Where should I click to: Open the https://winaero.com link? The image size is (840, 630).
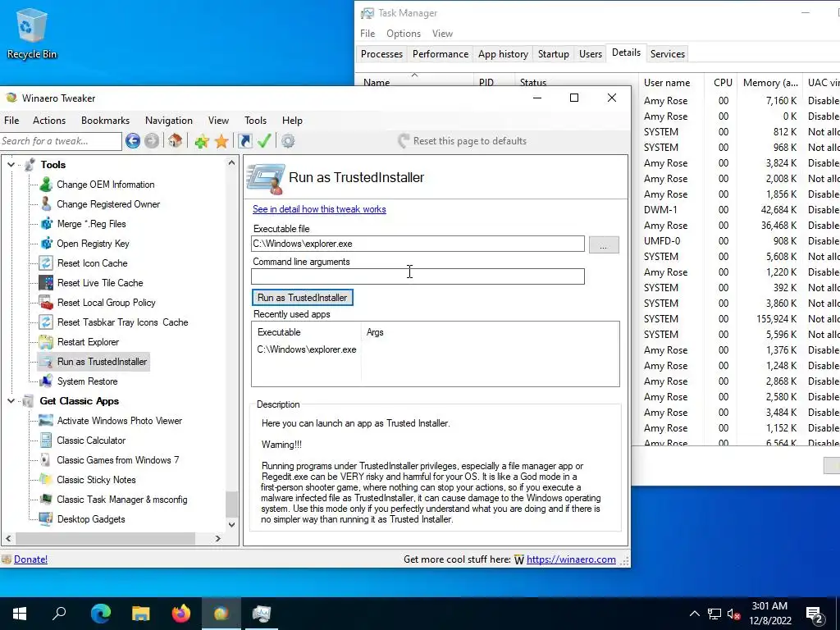click(571, 559)
